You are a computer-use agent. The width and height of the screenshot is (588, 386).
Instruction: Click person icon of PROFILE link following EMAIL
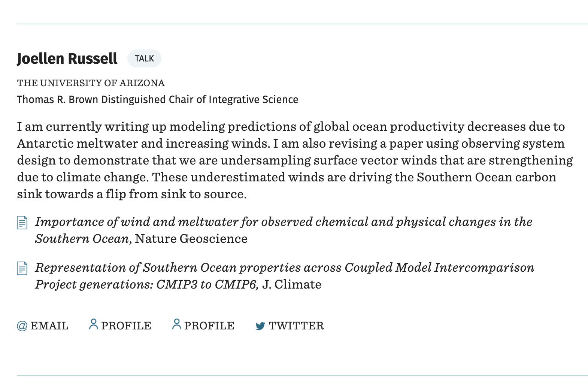pyautogui.click(x=93, y=324)
